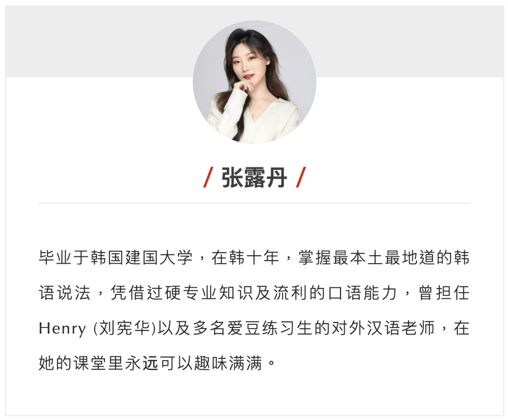Click the phrase 流利的口语能力
This screenshot has height=420, width=508.
tap(335, 293)
